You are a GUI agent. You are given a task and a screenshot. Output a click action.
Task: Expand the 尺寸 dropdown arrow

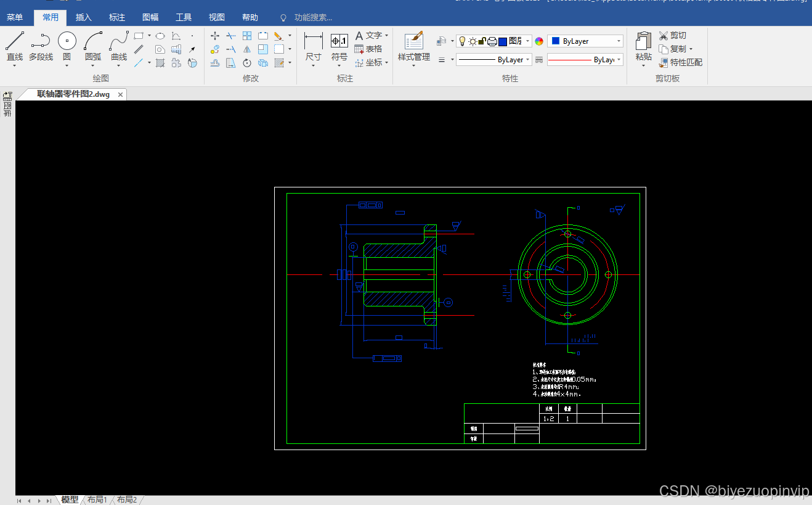[314, 65]
